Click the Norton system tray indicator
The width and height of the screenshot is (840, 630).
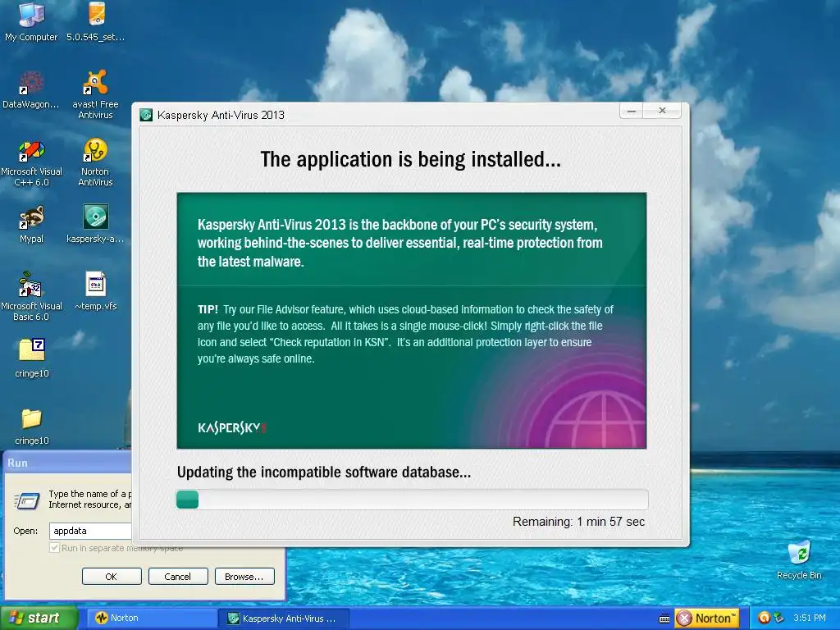[x=706, y=619]
